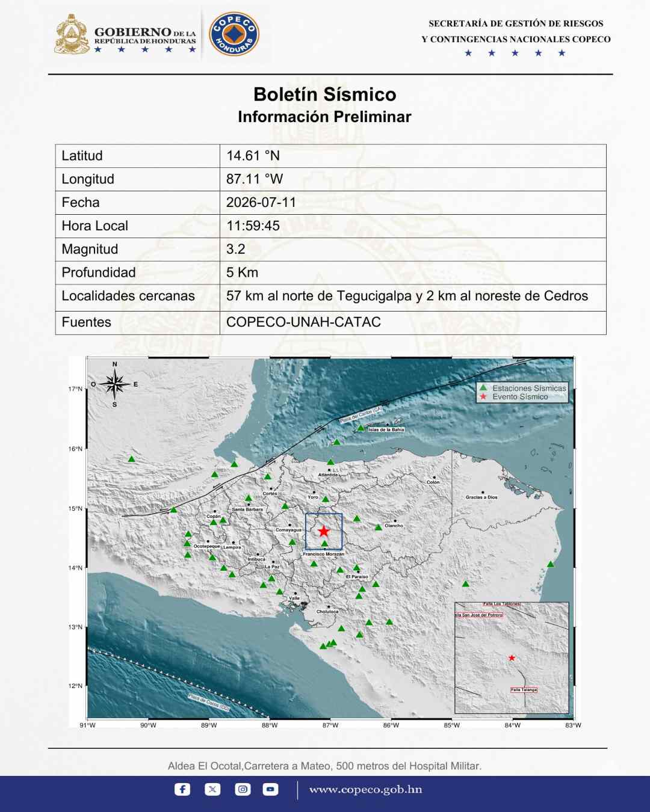
Task: Click the Localidades cercanas row label
Action: pyautogui.click(x=128, y=296)
